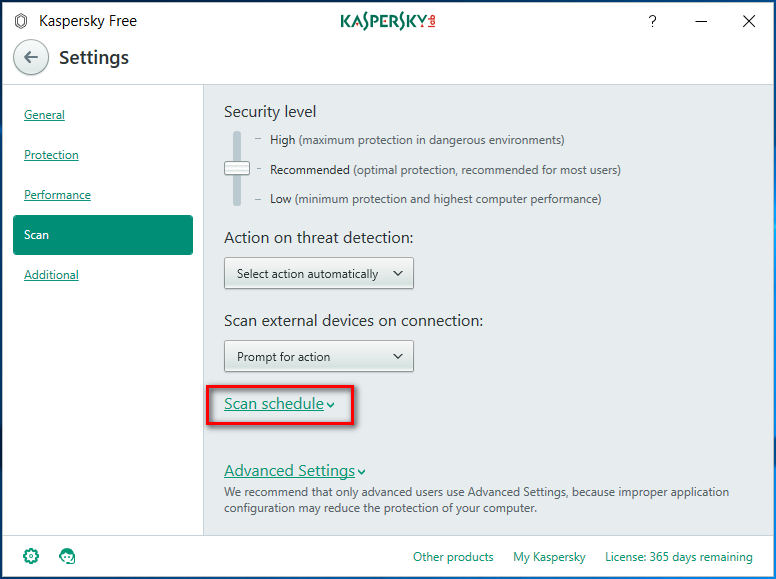Open help with the question mark icon

[652, 21]
